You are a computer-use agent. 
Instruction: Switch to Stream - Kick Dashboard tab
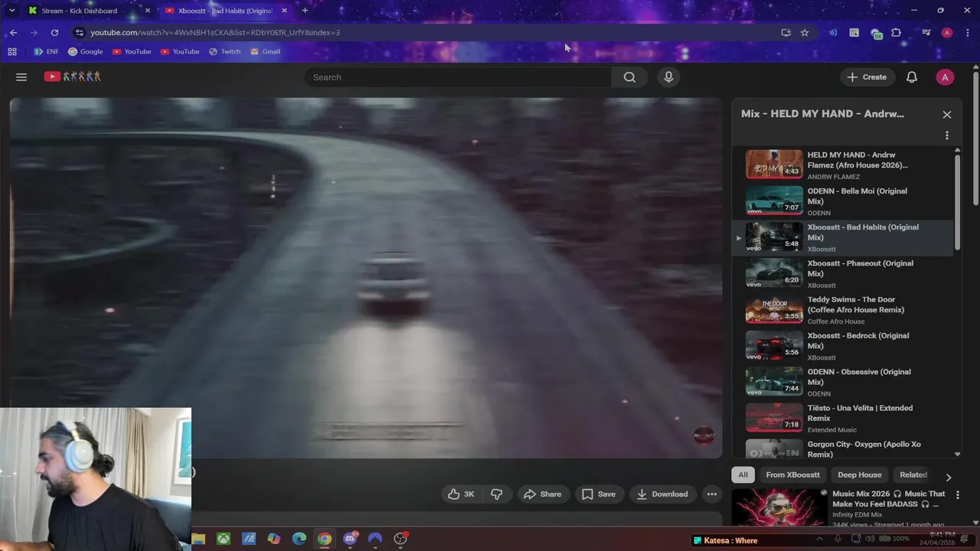(80, 11)
